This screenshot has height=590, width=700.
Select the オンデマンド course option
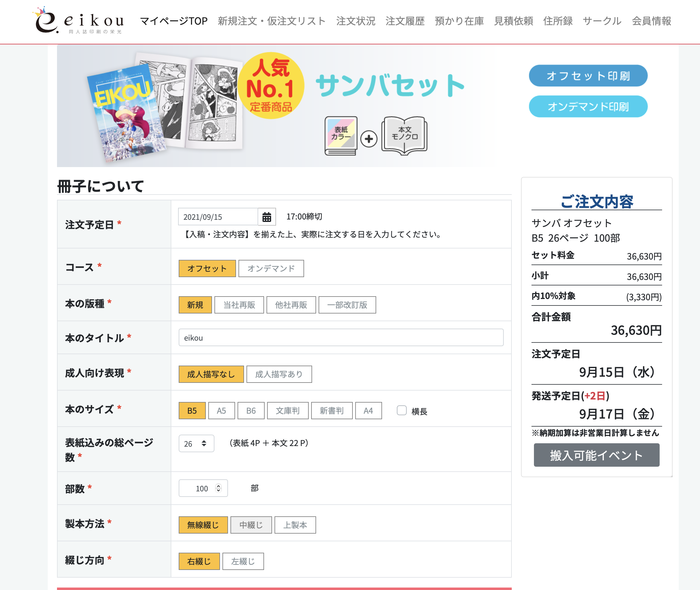pyautogui.click(x=271, y=268)
